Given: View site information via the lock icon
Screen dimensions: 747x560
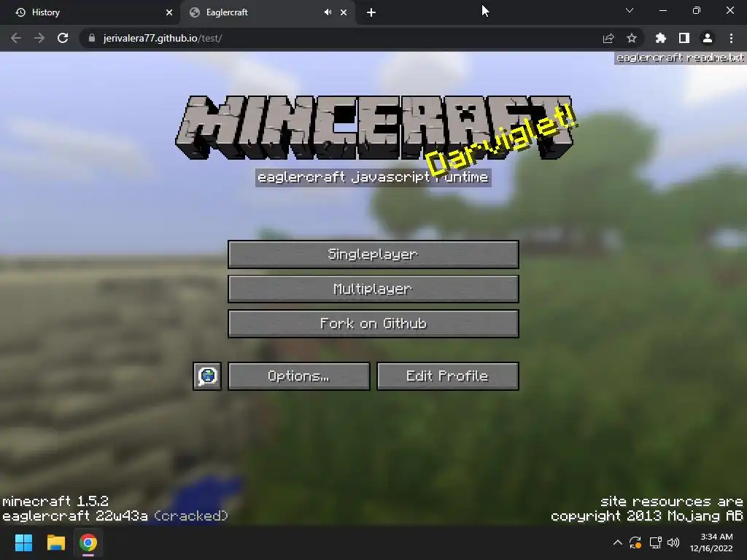Looking at the screenshot, I should 92,38.
